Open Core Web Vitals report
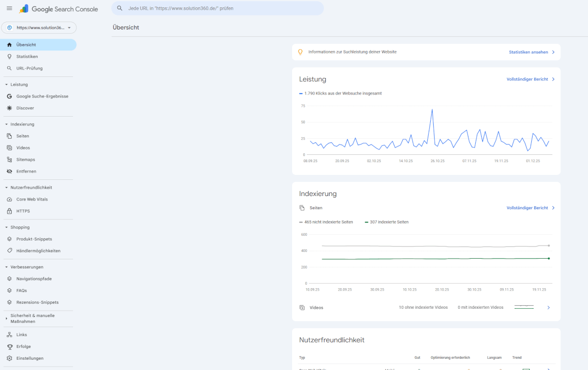The image size is (588, 370). (x=32, y=199)
